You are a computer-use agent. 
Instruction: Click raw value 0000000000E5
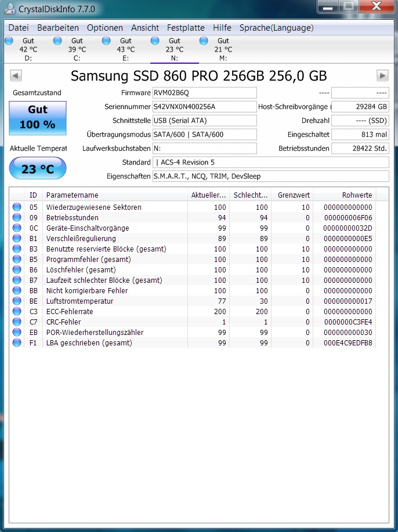click(348, 239)
